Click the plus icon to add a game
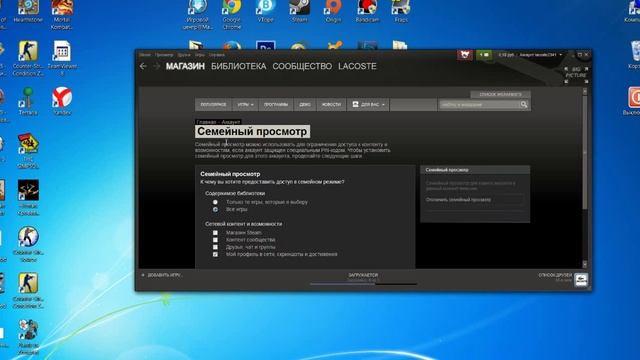The image size is (640, 360). (143, 275)
